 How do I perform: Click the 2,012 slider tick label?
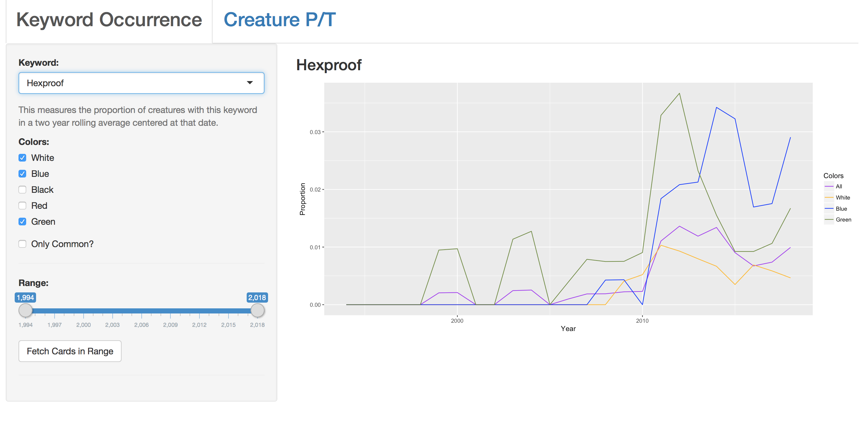coord(199,325)
